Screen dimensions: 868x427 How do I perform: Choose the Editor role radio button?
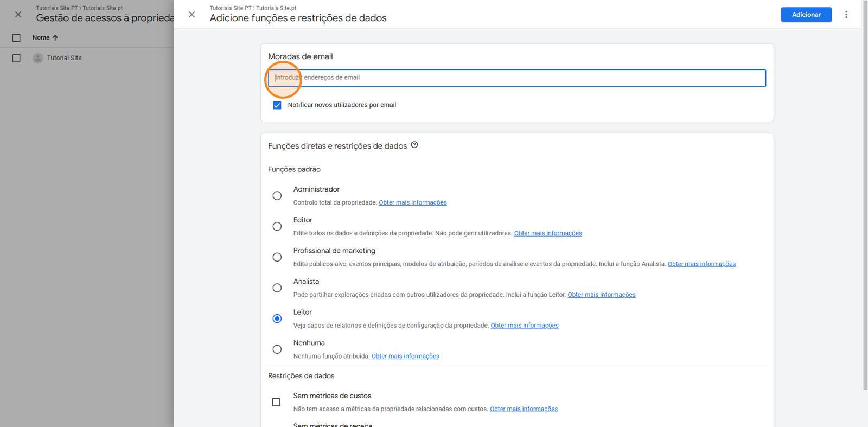tap(277, 226)
